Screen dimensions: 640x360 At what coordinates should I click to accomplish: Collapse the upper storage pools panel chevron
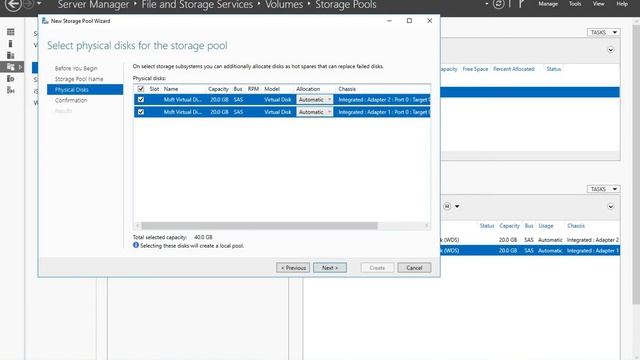tap(611, 50)
